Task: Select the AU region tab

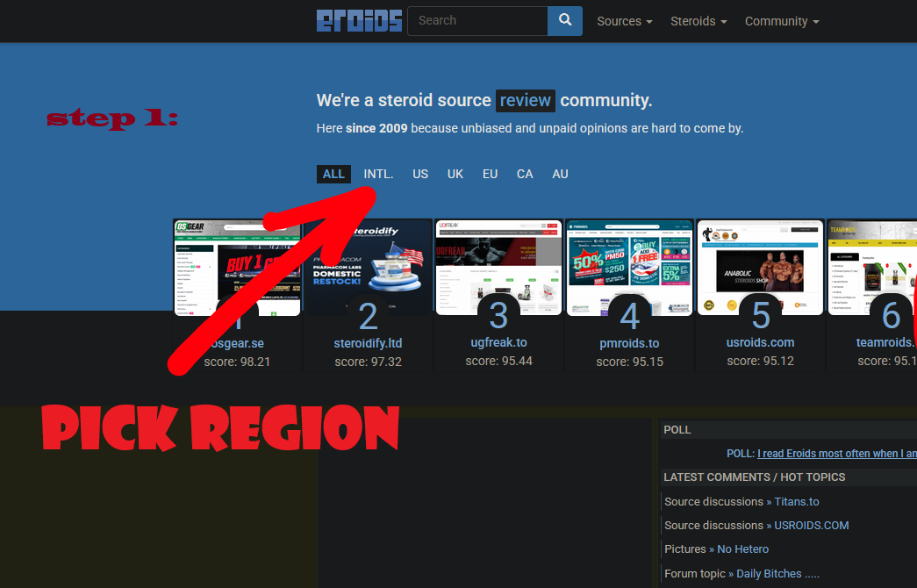Action: coord(560,174)
